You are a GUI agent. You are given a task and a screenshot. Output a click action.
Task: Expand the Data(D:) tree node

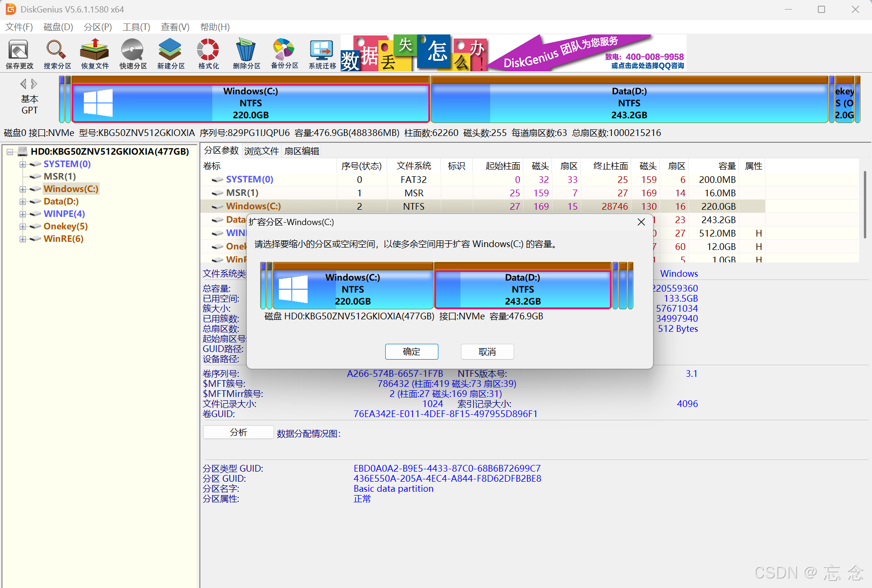pos(23,202)
